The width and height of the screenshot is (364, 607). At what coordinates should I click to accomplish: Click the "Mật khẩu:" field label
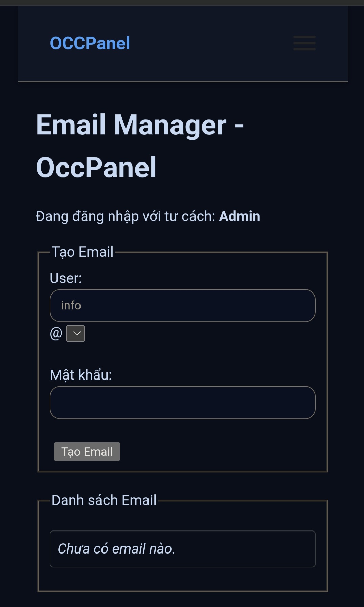point(81,375)
